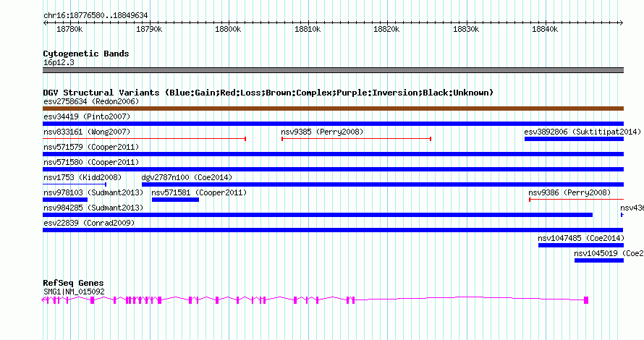Screen dimensions: 644x340
Task: Click the 18810k ruler tick label
Action: [x=308, y=29]
